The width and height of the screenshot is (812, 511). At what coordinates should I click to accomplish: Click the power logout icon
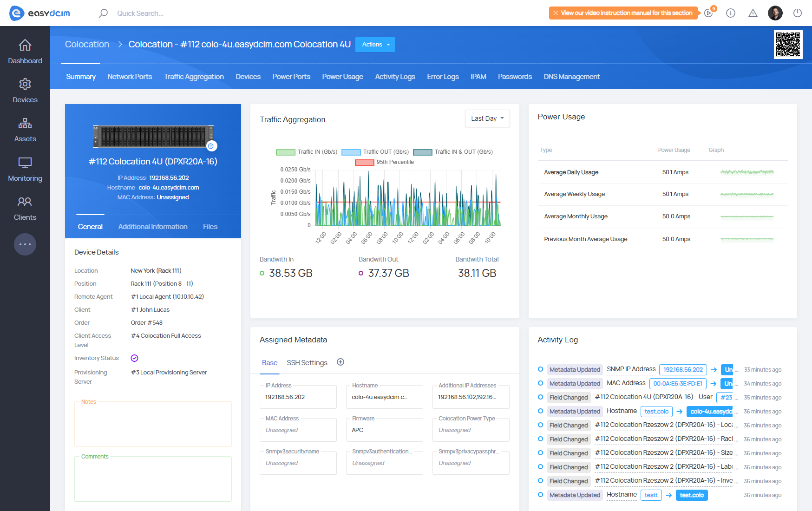pyautogui.click(x=797, y=13)
